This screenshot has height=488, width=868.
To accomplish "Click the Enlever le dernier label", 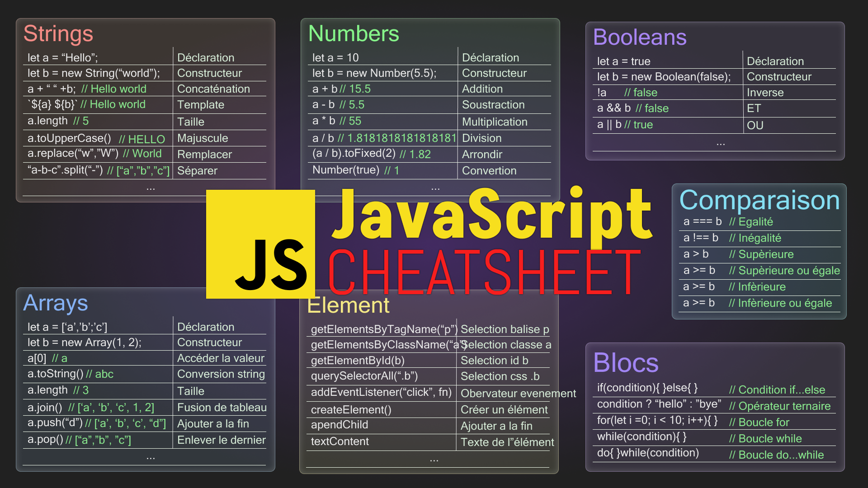I will 221,440.
